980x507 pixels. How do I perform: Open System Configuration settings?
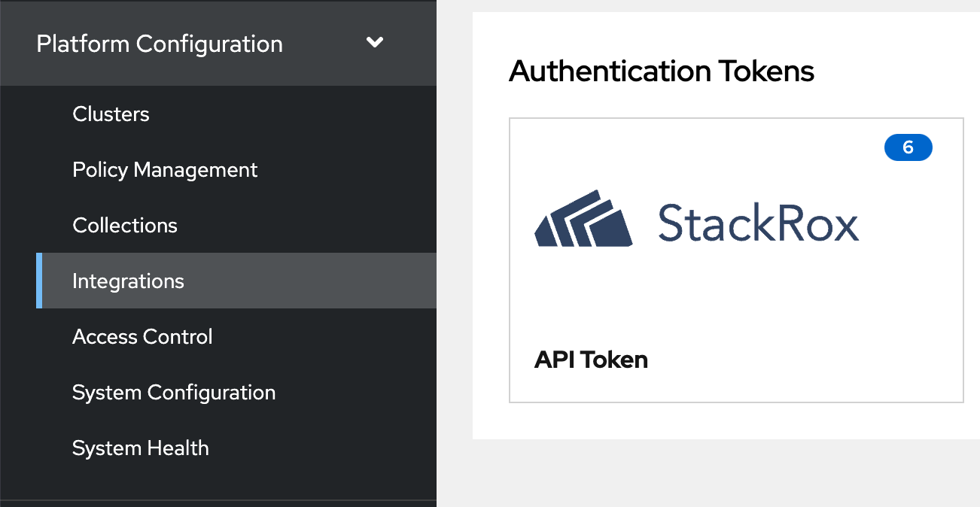point(174,393)
